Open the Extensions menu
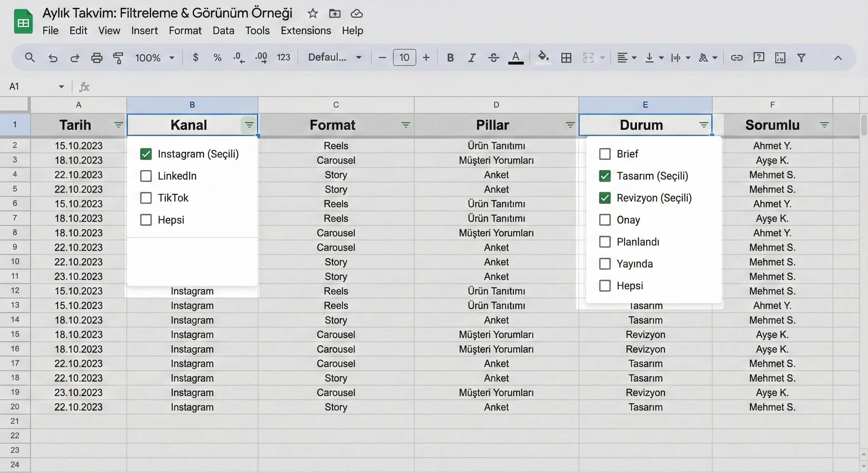This screenshot has height=473, width=868. coord(306,30)
